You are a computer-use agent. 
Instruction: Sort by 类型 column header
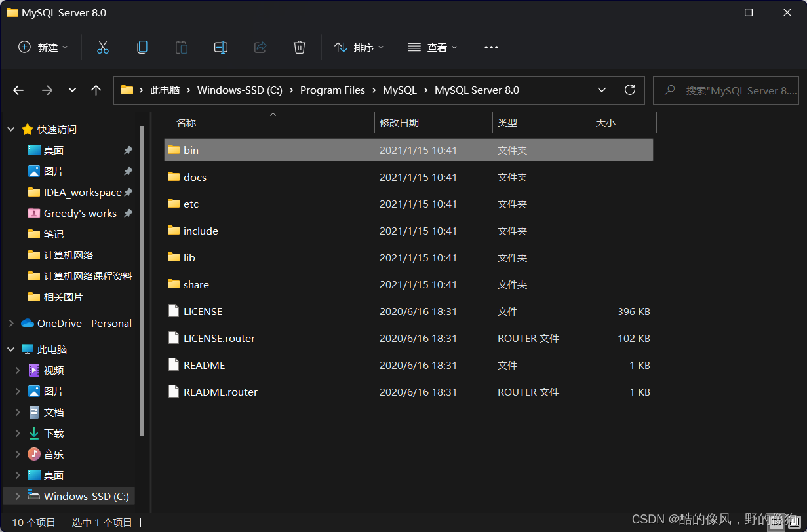pos(507,123)
